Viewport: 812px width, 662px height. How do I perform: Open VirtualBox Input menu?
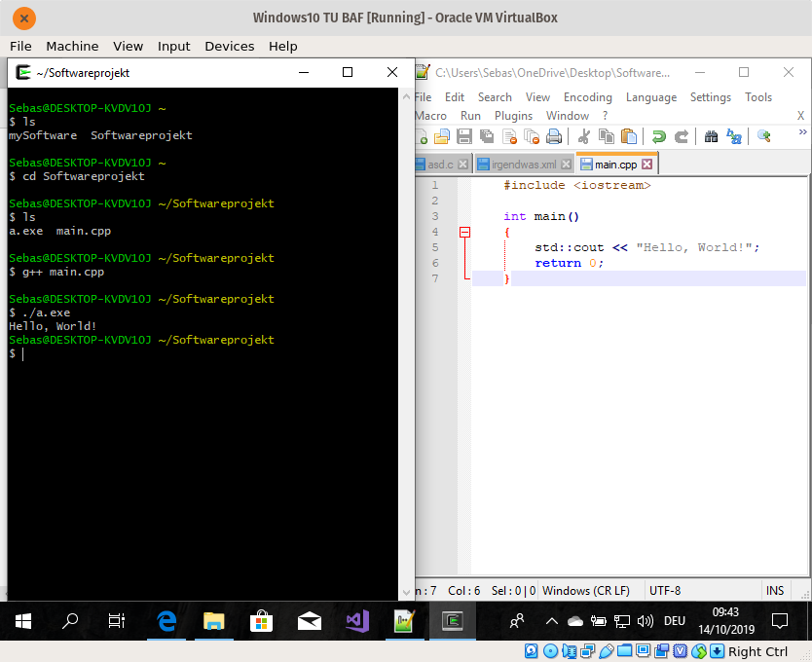173,46
